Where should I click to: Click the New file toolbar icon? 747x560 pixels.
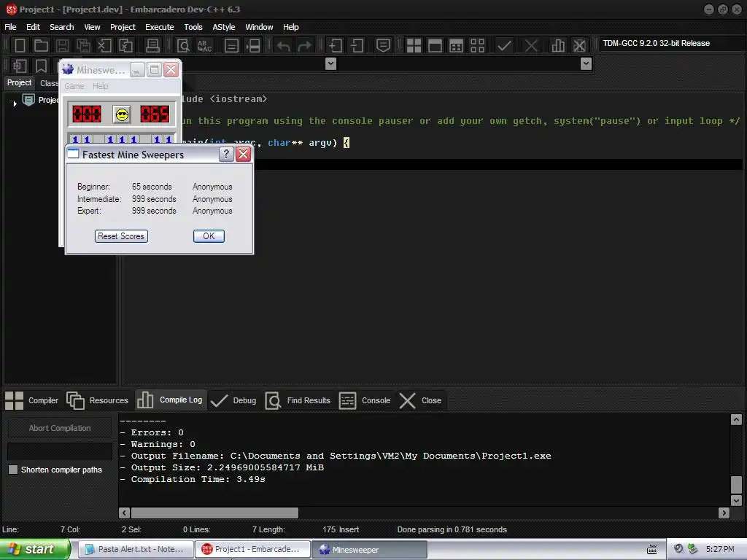(20, 46)
